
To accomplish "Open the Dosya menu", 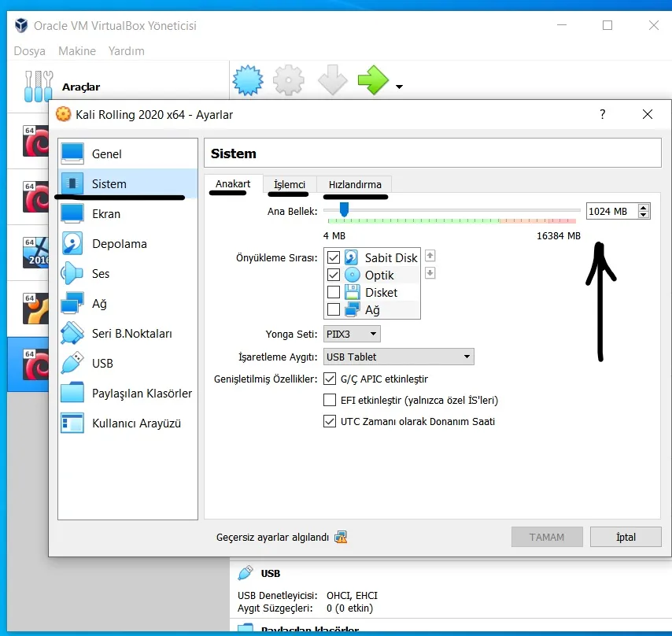I will tap(30, 51).
